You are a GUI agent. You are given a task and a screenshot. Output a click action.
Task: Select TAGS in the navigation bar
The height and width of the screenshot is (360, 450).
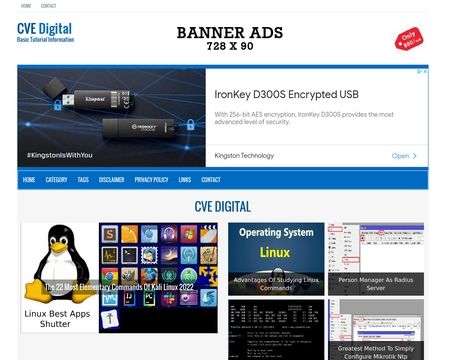coord(83,180)
